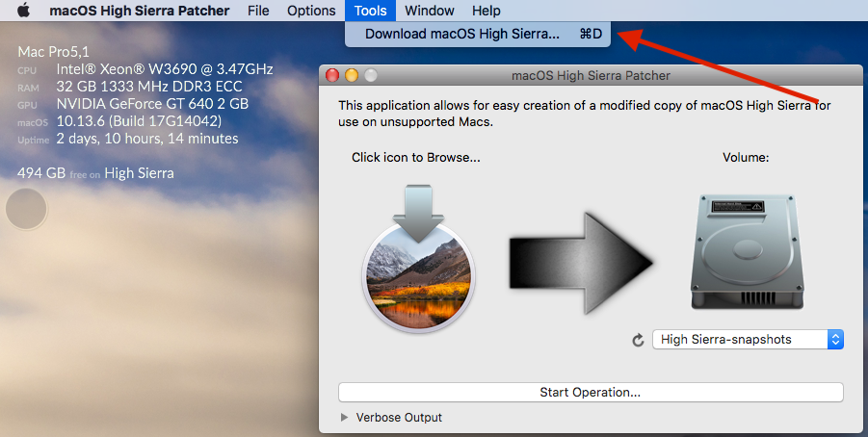Screen dimensions: 868x437
Task: Open the macOS High Sierra Patcher app menu
Action: coord(140,11)
